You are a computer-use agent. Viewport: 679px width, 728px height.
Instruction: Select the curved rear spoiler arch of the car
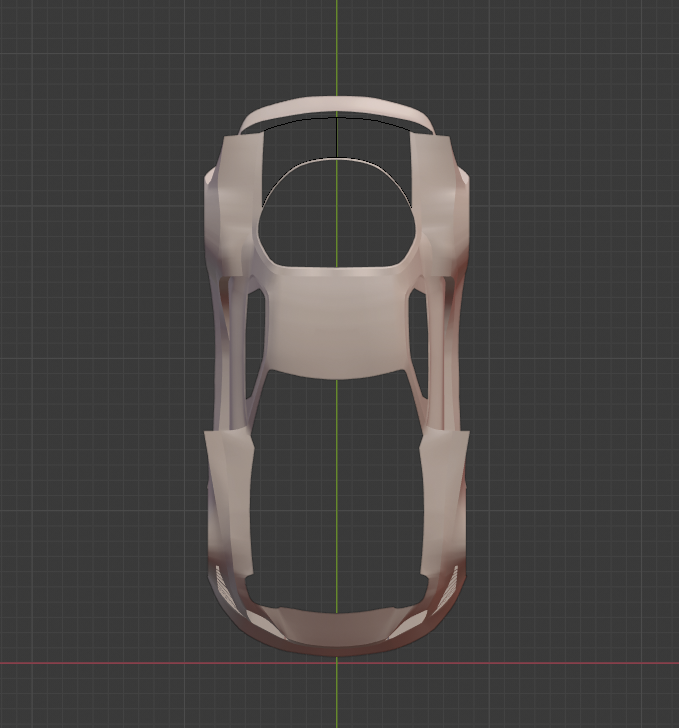pyautogui.click(x=337, y=105)
